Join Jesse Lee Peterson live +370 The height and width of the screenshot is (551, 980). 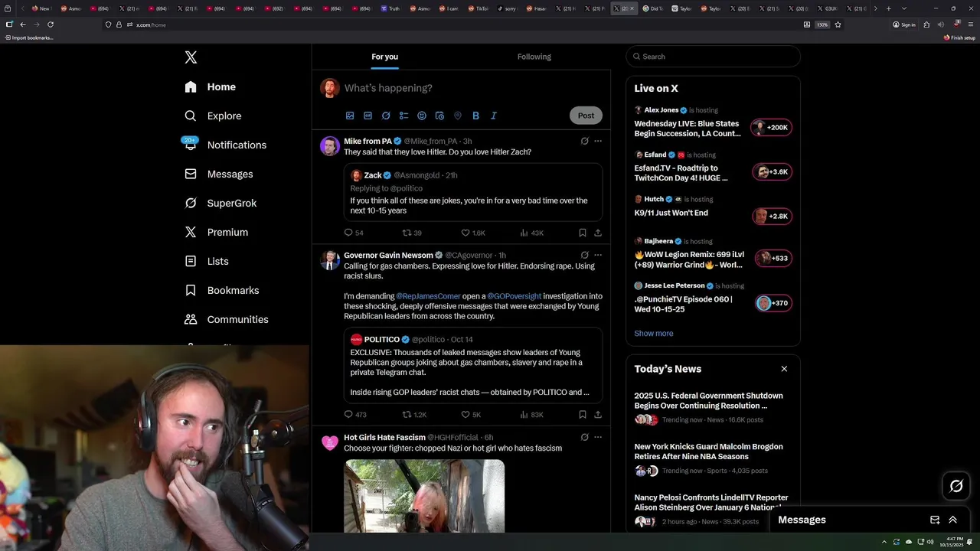(773, 303)
